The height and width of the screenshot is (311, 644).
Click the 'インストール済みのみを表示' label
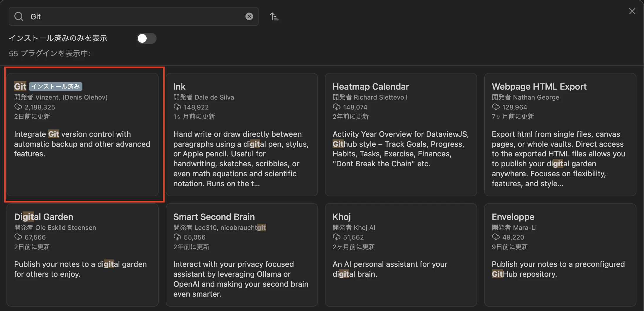(x=58, y=38)
